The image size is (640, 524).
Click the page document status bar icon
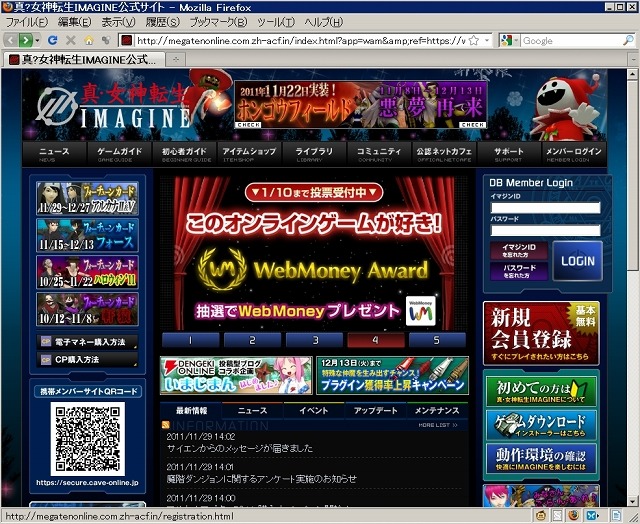(616, 515)
